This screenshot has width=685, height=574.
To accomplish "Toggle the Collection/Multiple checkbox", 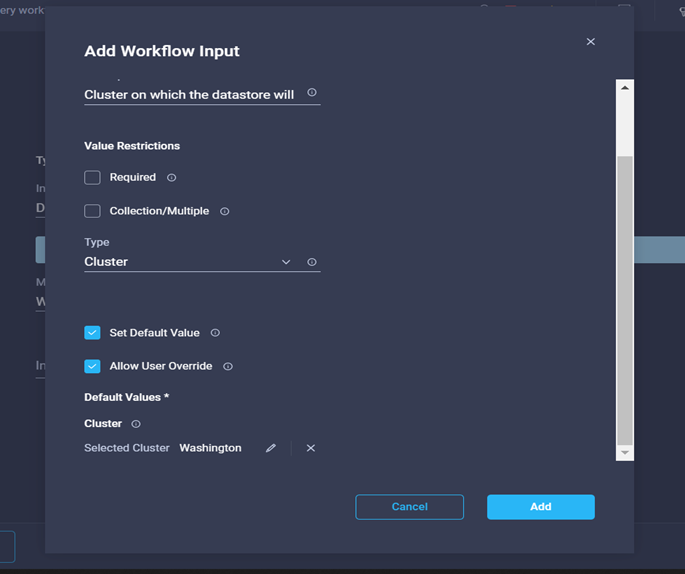I will click(93, 211).
